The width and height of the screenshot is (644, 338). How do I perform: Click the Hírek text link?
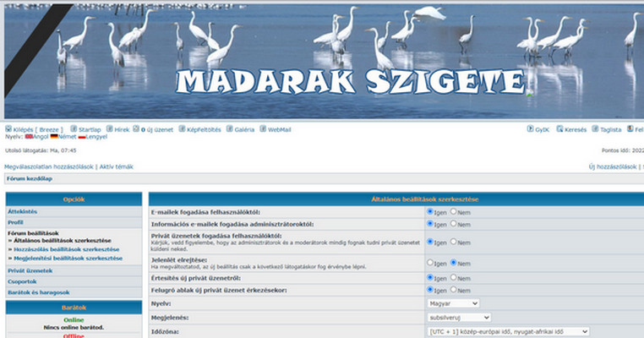122,130
